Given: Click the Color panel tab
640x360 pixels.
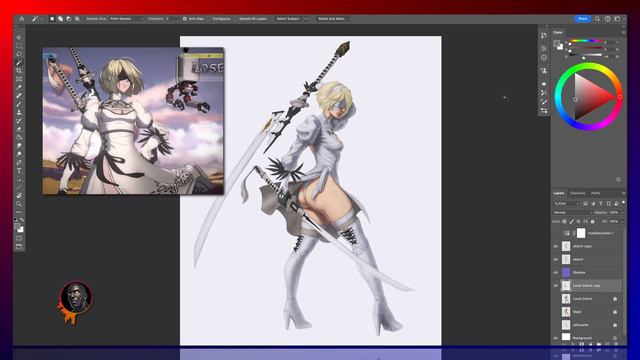Looking at the screenshot, I should tap(558, 32).
